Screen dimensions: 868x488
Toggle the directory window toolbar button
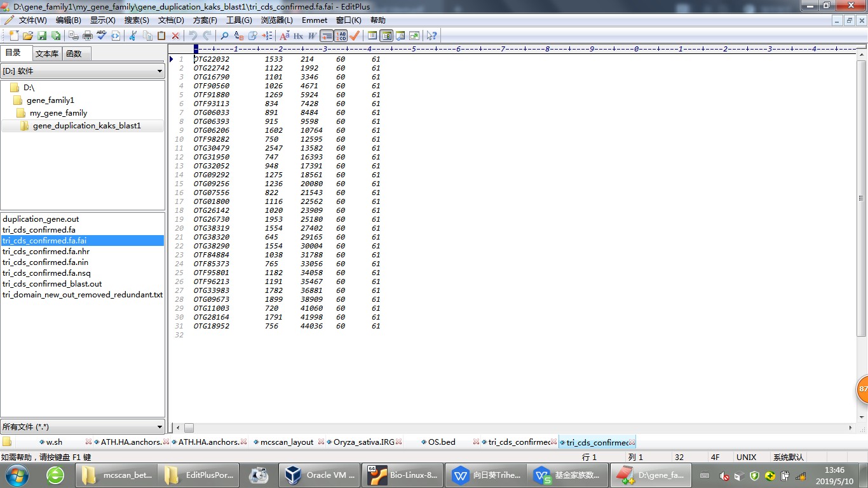pos(386,36)
